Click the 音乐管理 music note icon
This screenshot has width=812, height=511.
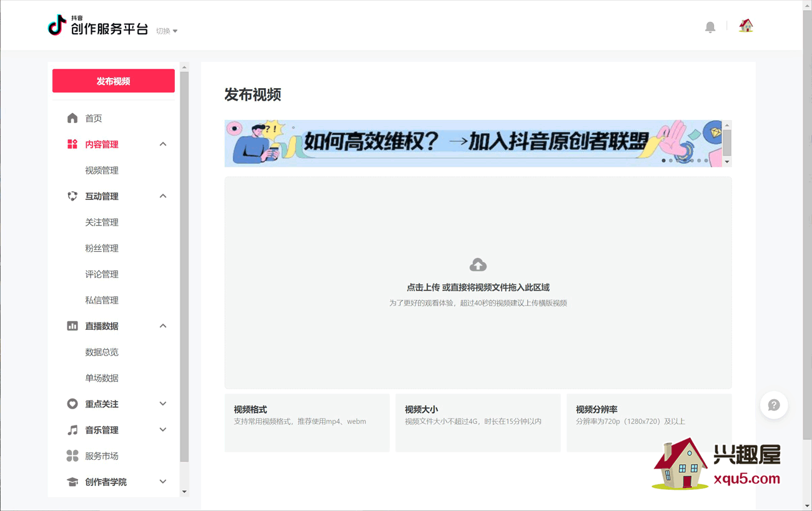[72, 430]
